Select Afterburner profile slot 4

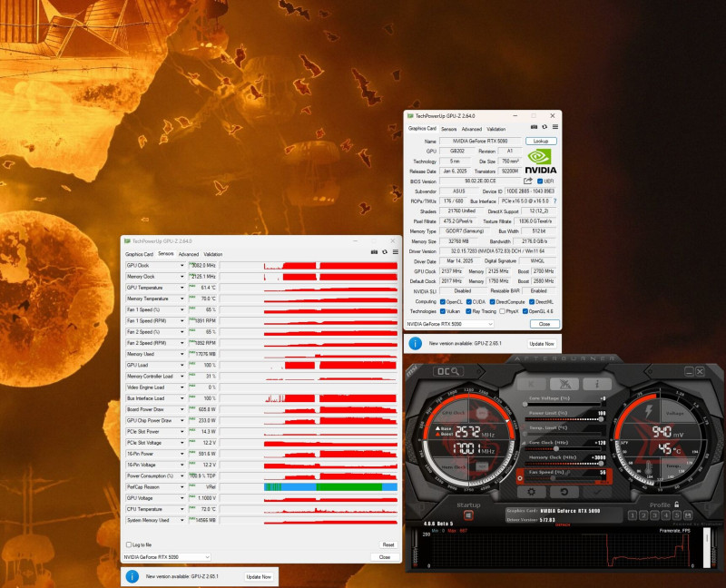[x=666, y=514]
